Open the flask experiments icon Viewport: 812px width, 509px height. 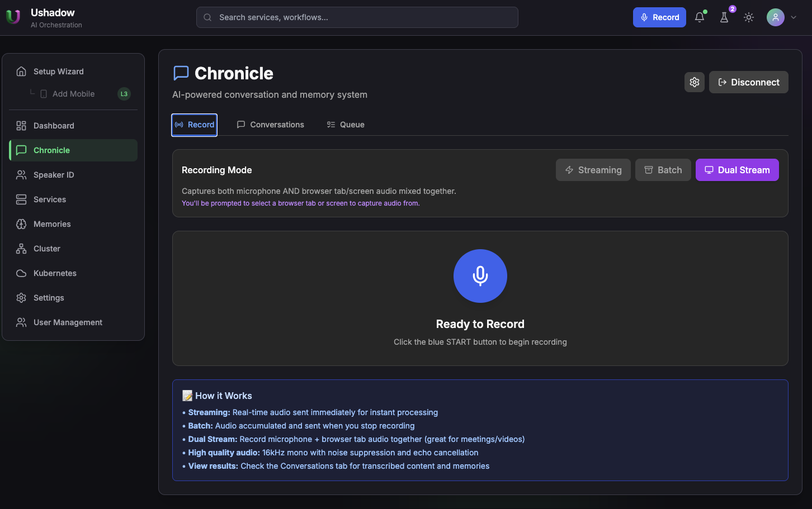tap(724, 17)
